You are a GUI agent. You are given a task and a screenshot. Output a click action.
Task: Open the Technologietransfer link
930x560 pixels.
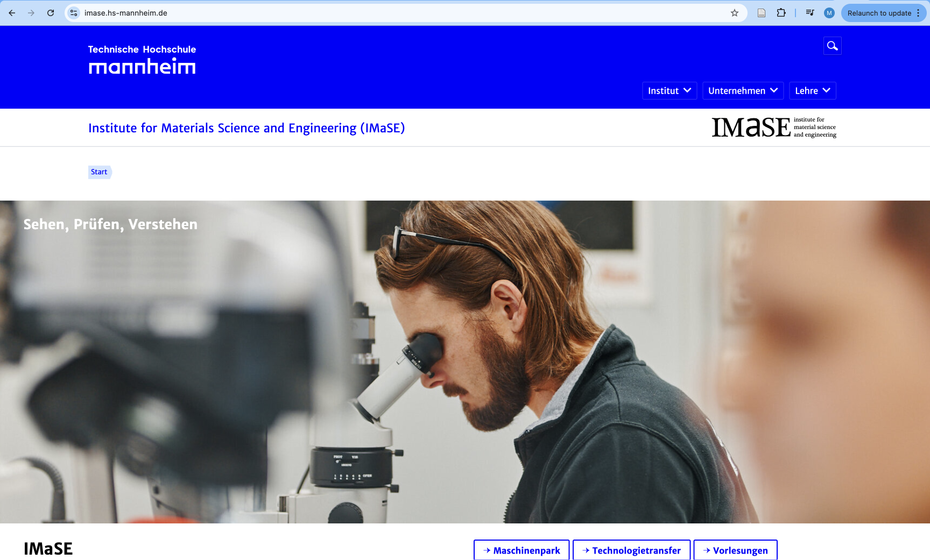(x=631, y=550)
